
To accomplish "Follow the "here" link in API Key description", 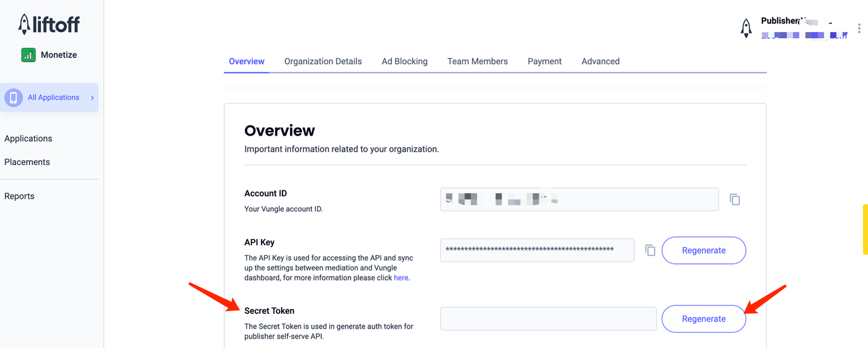I will click(401, 278).
